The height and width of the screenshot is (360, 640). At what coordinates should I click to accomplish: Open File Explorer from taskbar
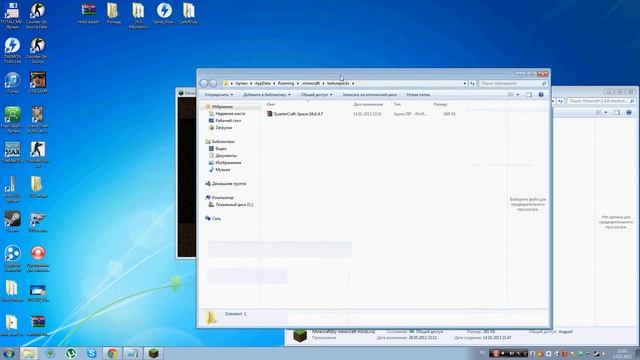click(x=29, y=353)
